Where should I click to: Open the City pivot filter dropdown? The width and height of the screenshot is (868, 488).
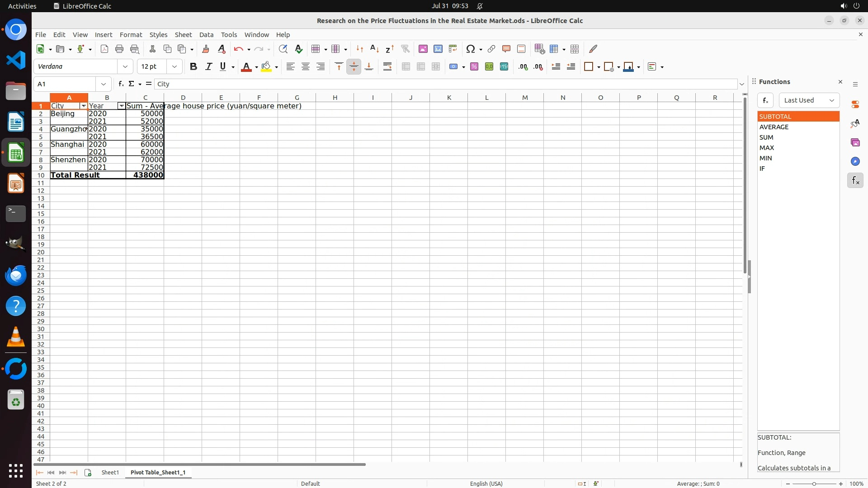point(83,106)
